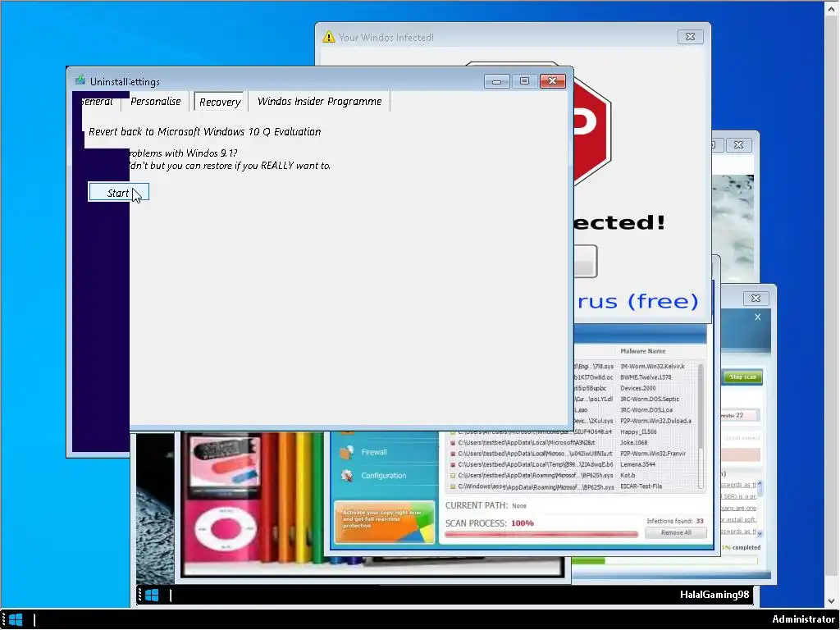Click the yellow marker on Kot.b row
840x630 pixels.
[x=453, y=475]
